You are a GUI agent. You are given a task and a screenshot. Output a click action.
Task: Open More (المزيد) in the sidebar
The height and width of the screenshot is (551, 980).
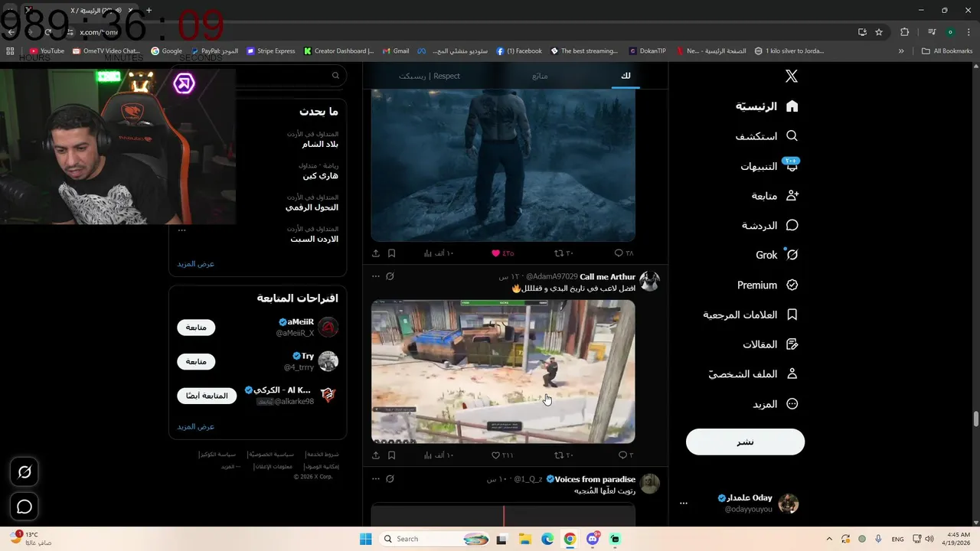(x=776, y=404)
